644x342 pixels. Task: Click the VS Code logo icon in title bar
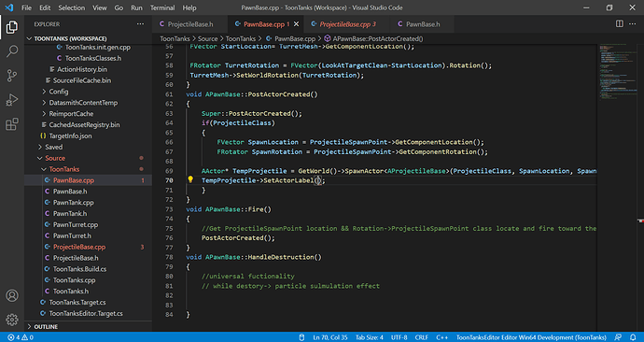(x=9, y=7)
